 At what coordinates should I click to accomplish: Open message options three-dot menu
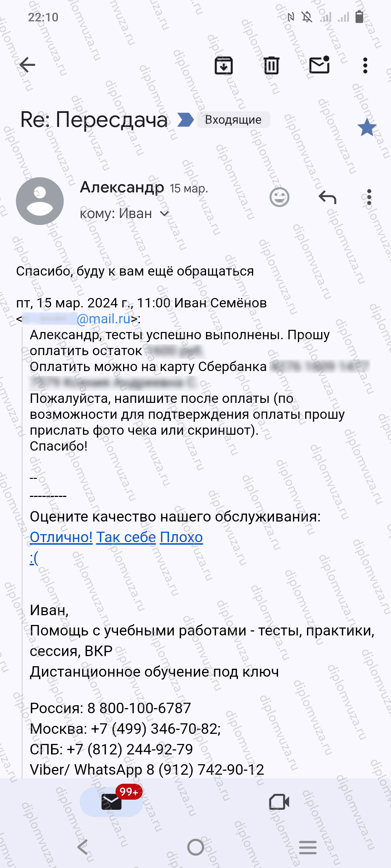[x=369, y=197]
